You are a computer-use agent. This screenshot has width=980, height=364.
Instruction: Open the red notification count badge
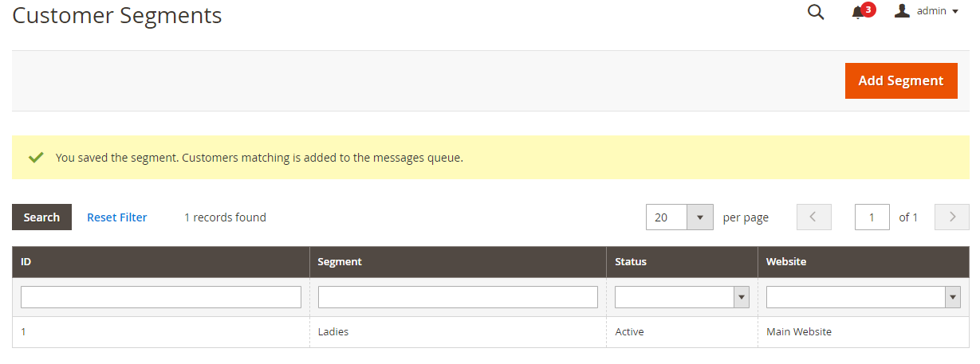[x=868, y=10]
